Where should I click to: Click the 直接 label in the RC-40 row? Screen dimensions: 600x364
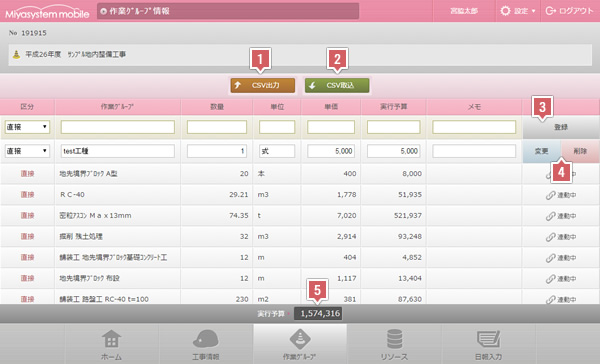point(27,195)
